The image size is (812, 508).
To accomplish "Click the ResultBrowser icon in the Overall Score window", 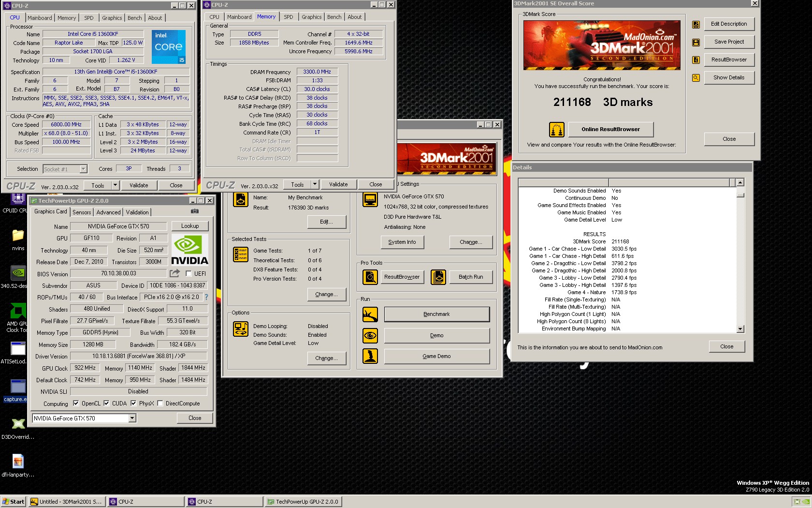I will tap(696, 60).
